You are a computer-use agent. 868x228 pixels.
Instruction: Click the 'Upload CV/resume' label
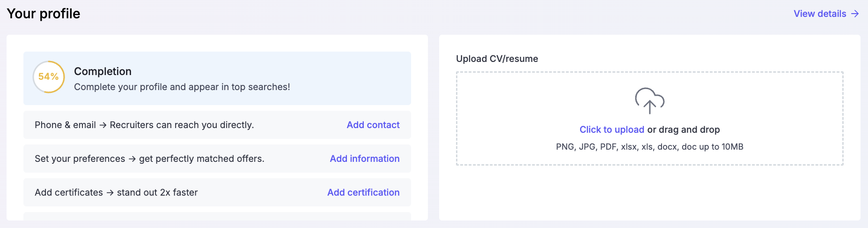(497, 59)
